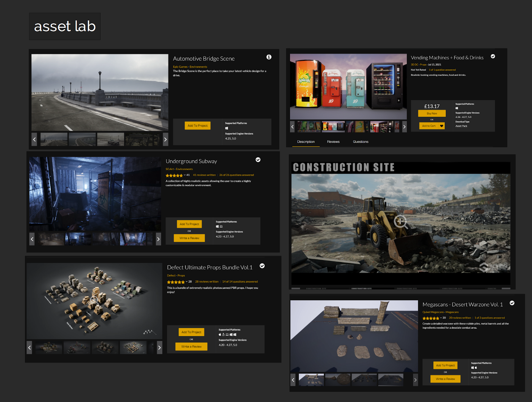Click Write a Review for Defect Props Bundle
The width and height of the screenshot is (532, 402).
(191, 347)
